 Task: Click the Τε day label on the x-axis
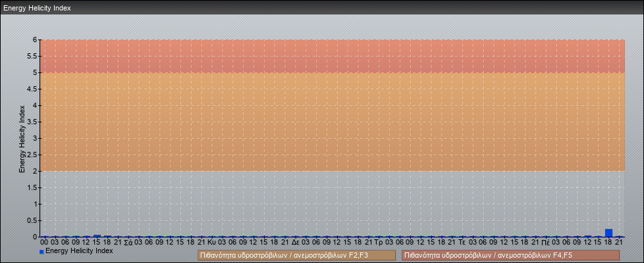462,243
